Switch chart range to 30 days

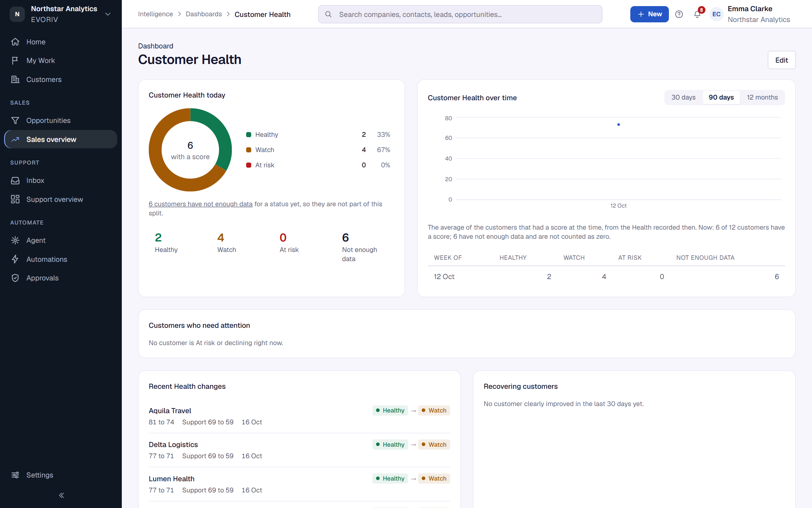click(683, 98)
